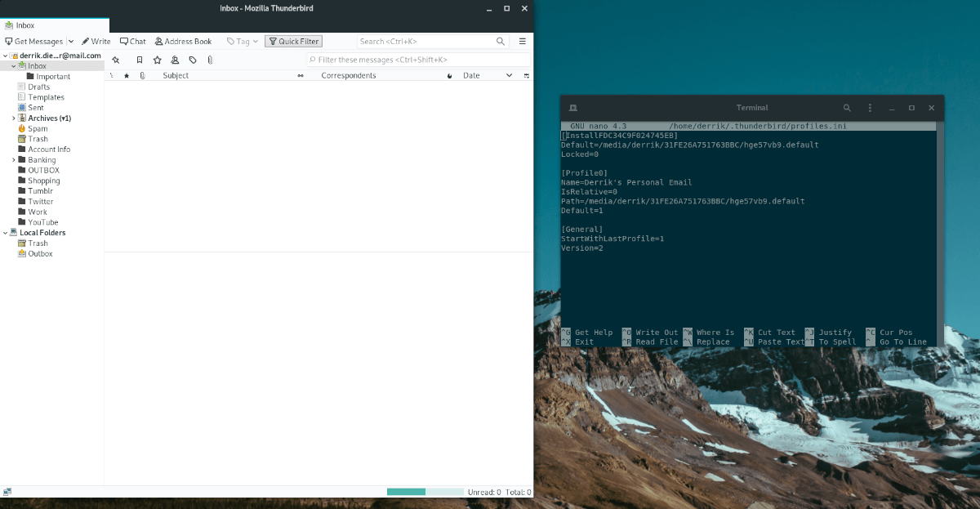
Task: Open the Terminal hamburger menu icon
Action: point(870,107)
